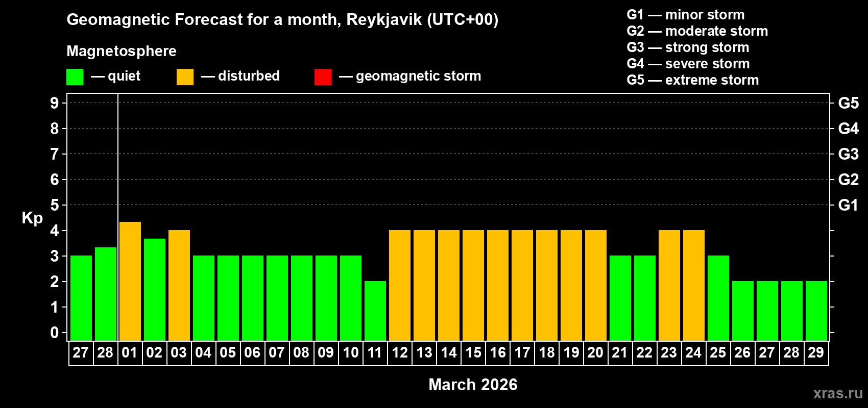Click the 'March 2026' label
Screen dimensions: 868x408
[473, 385]
